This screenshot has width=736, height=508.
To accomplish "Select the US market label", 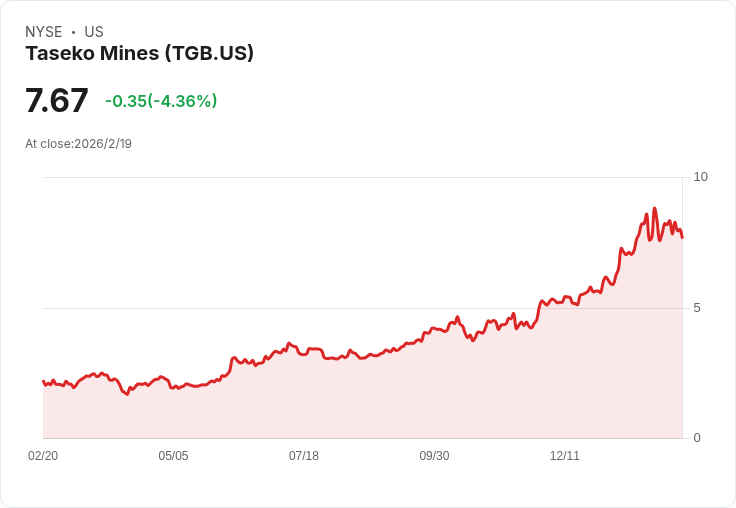I will (x=94, y=32).
